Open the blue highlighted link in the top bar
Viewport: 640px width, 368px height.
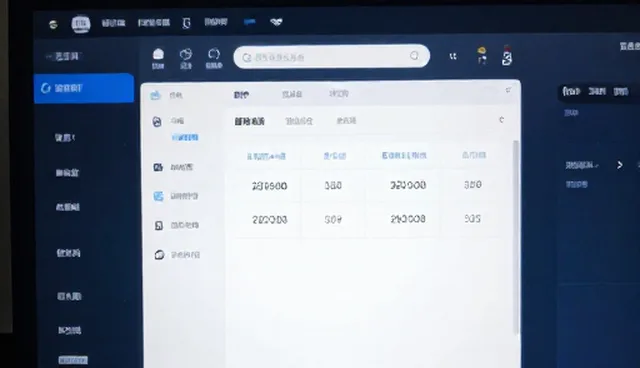coord(249,22)
